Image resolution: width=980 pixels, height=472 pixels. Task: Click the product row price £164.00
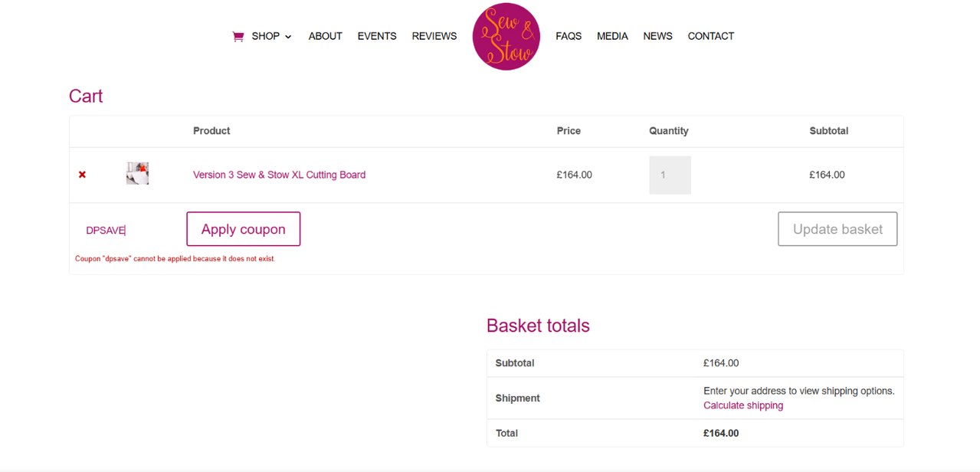(x=574, y=175)
